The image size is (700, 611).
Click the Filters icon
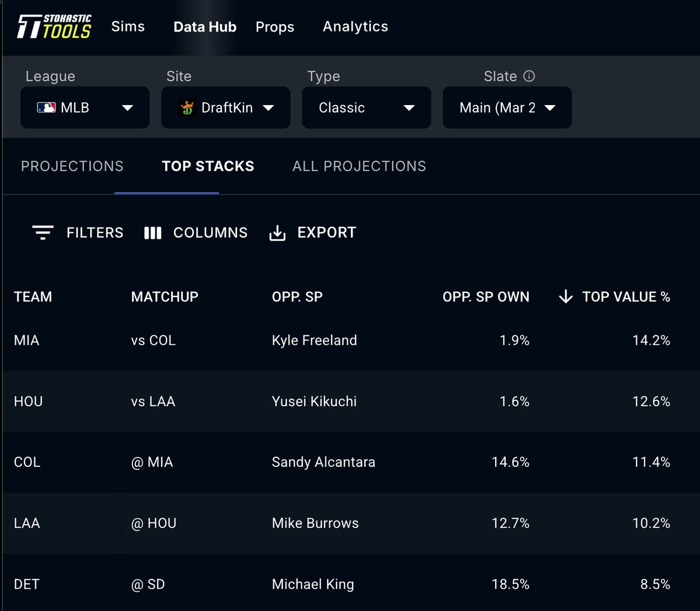click(x=43, y=232)
